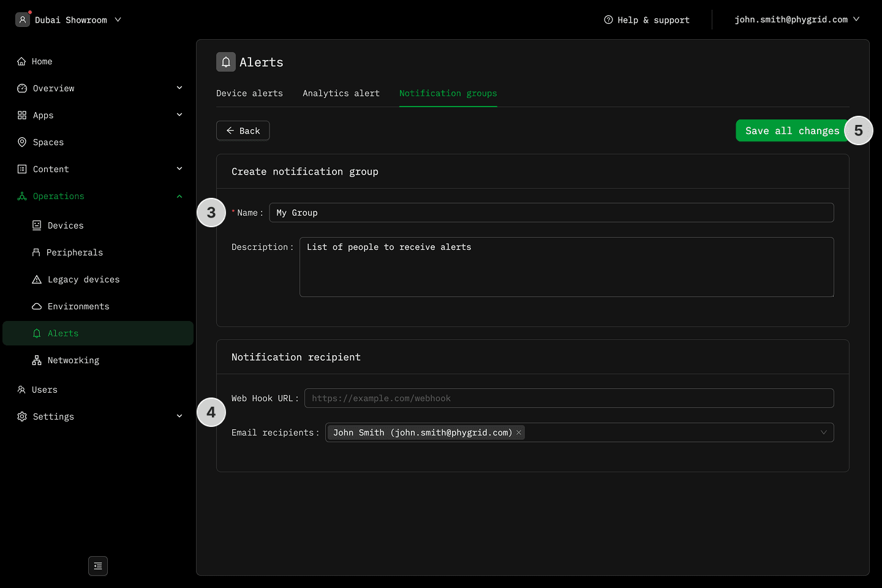Open the Users page icon
This screenshot has width=882, height=588.
click(21, 390)
